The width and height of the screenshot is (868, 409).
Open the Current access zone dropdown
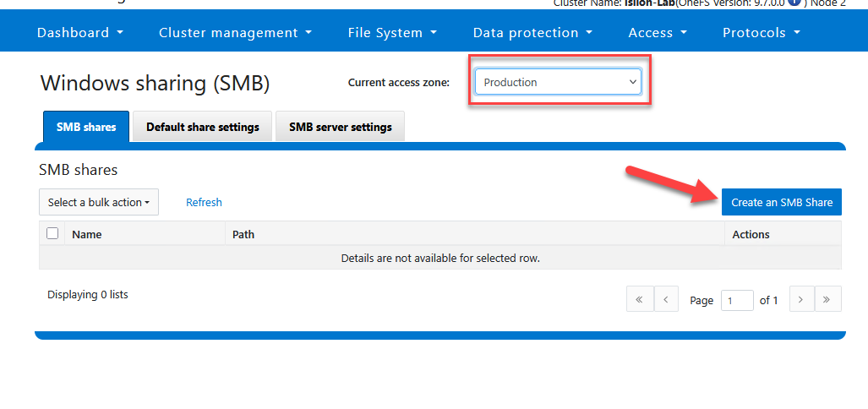tap(558, 82)
